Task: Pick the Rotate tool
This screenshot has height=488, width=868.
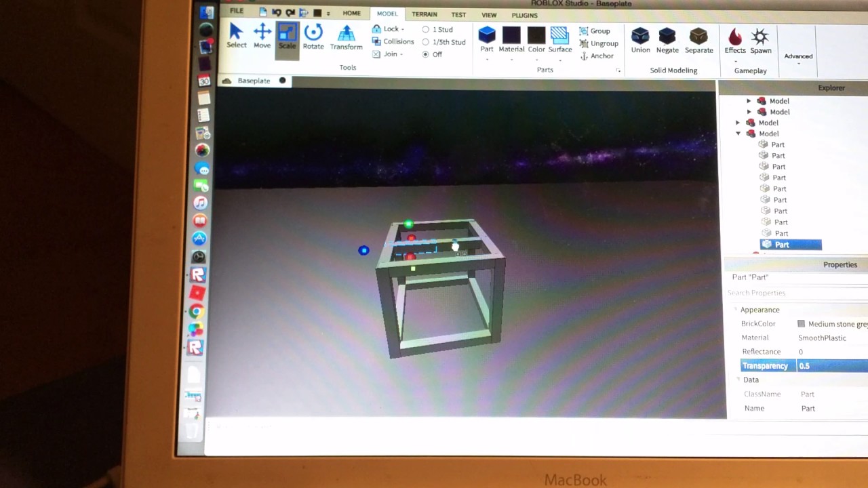Action: [x=313, y=37]
